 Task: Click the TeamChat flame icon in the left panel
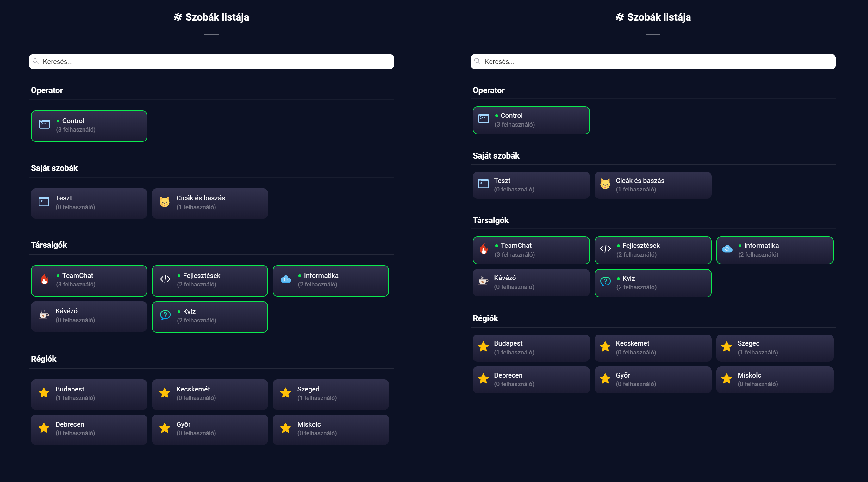[44, 279]
